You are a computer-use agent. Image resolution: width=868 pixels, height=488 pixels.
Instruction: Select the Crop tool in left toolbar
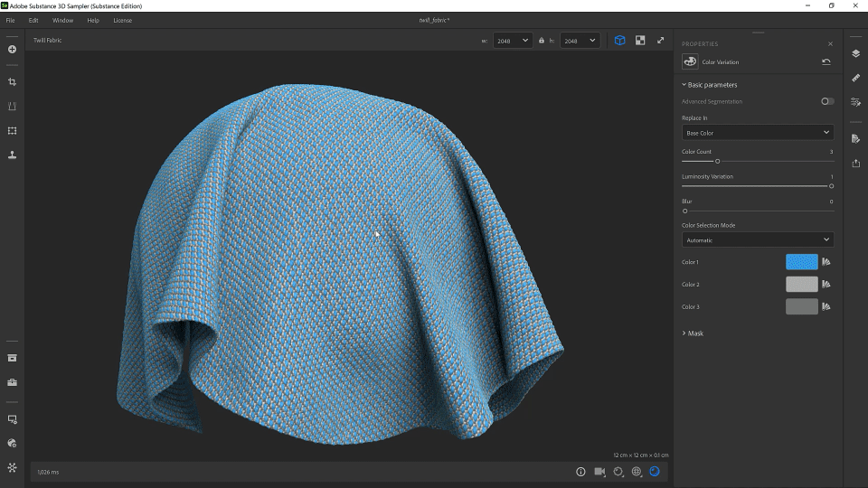click(x=12, y=82)
